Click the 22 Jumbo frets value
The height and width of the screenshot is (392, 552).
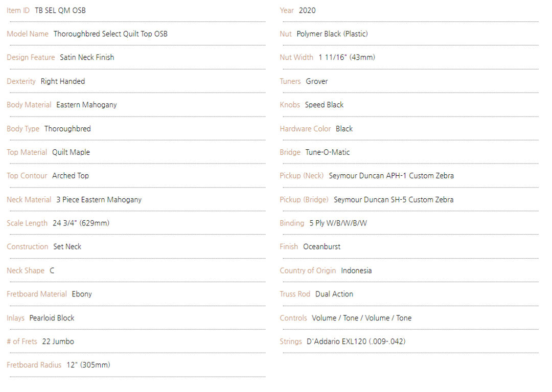(x=58, y=342)
